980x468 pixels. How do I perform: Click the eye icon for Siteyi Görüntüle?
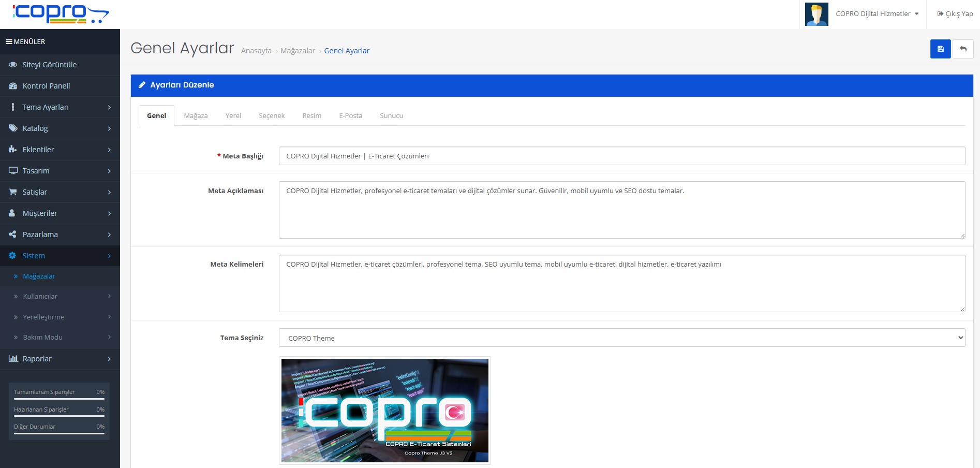(13, 65)
